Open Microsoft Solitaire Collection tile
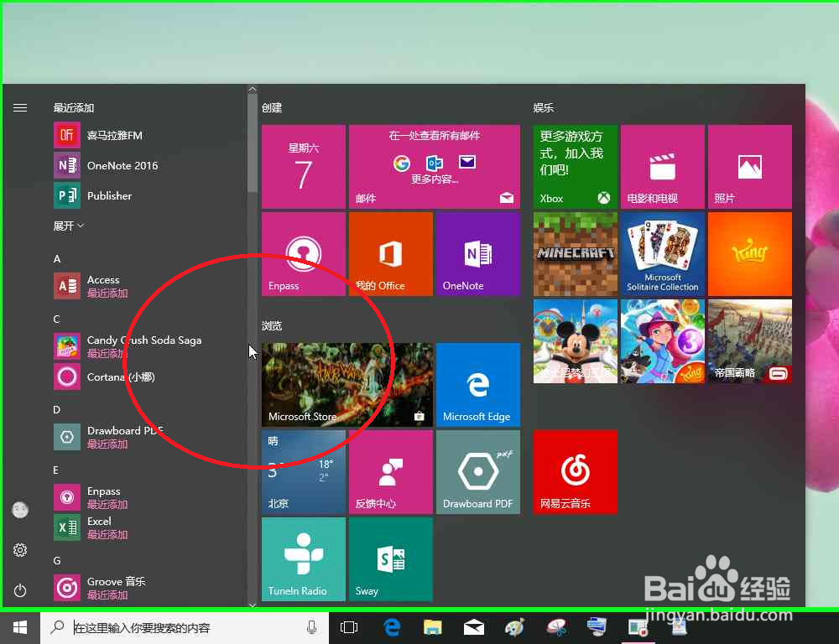 click(x=663, y=254)
